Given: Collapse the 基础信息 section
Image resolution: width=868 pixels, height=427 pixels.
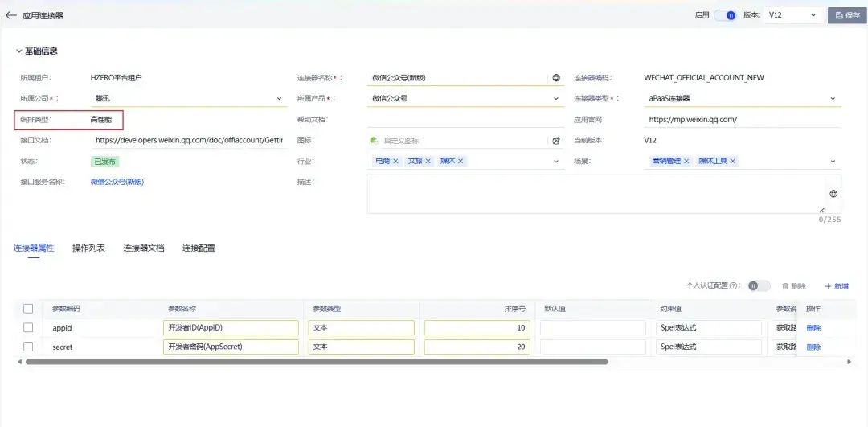Looking at the screenshot, I should [19, 51].
